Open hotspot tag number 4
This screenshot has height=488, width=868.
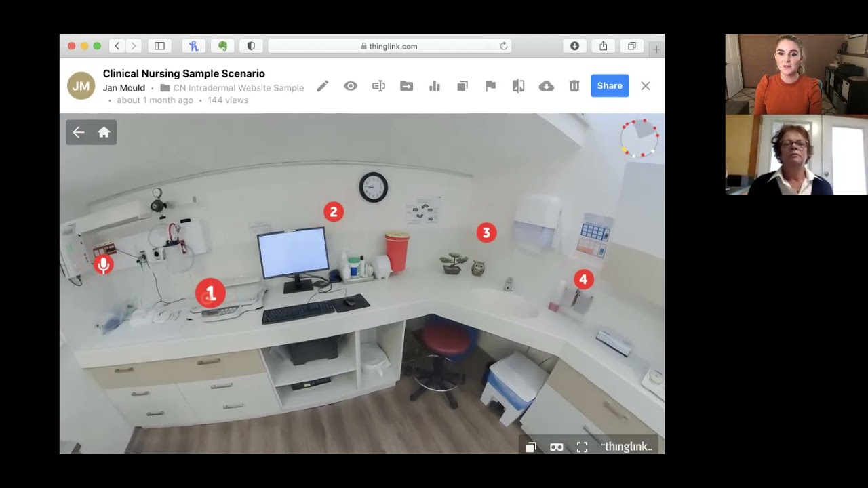click(583, 279)
